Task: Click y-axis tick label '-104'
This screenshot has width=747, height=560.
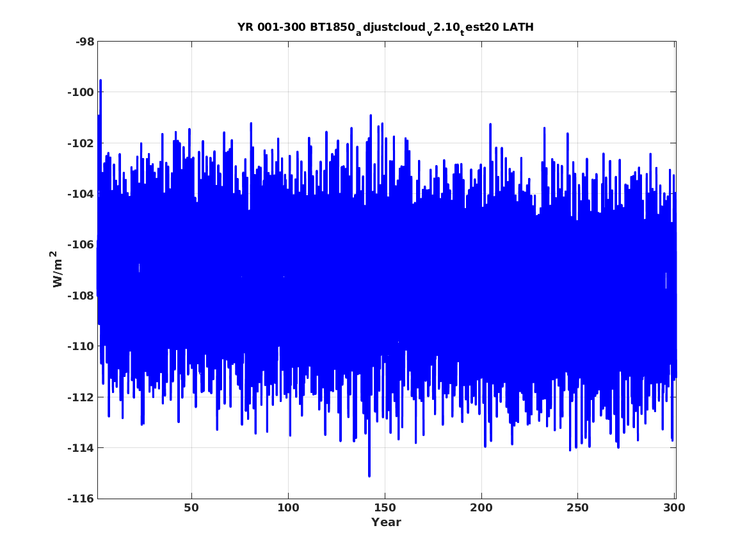Action: (81, 194)
